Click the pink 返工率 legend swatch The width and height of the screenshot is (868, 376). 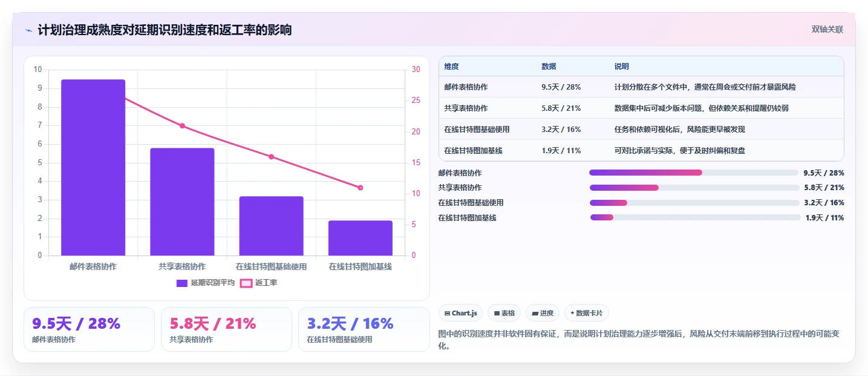(246, 283)
